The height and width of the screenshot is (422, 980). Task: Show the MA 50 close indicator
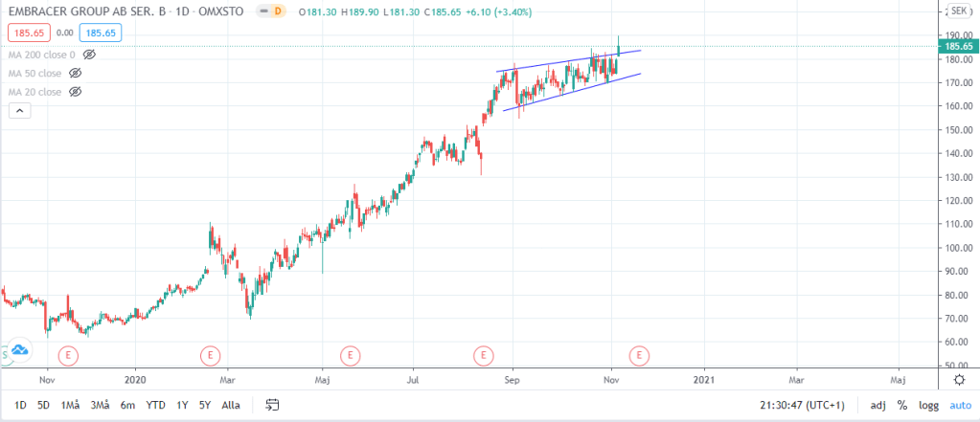coord(76,74)
